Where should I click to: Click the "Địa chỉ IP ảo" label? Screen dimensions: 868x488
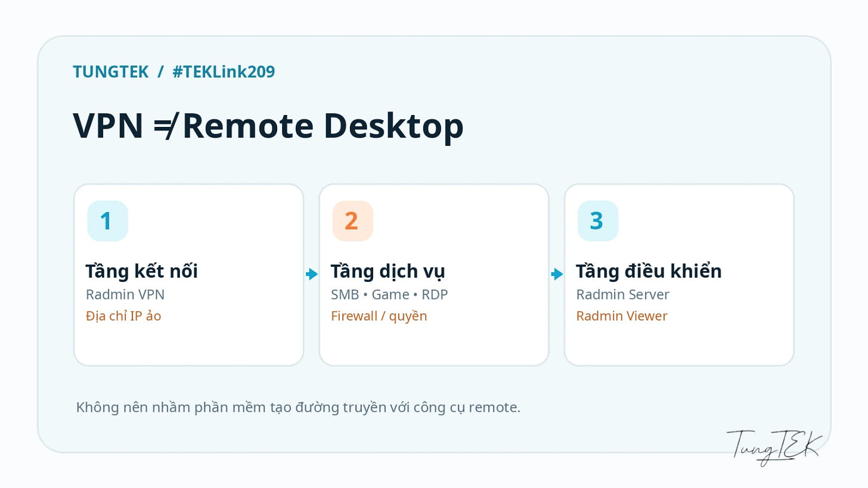[x=123, y=316]
